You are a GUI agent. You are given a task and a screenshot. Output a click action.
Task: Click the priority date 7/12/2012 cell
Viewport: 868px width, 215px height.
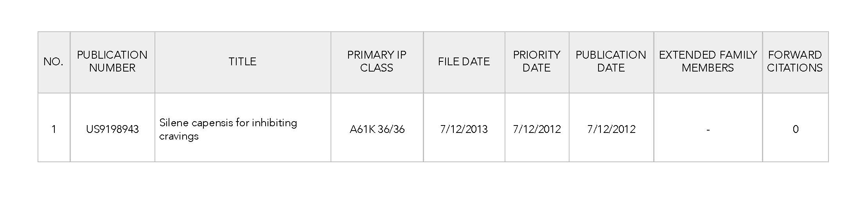[537, 127]
